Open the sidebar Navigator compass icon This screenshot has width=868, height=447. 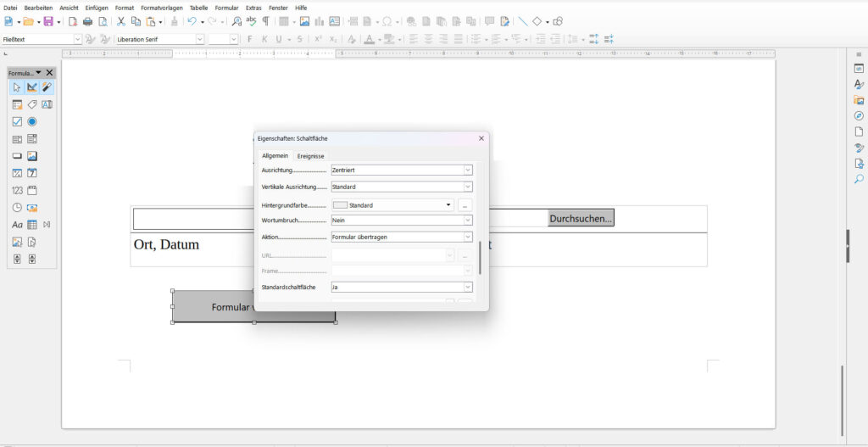pyautogui.click(x=859, y=116)
